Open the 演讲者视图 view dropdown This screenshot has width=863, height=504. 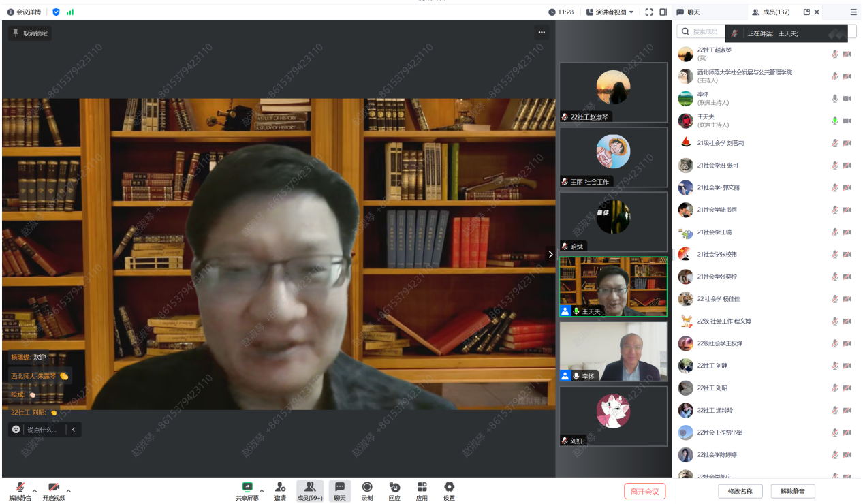click(610, 12)
